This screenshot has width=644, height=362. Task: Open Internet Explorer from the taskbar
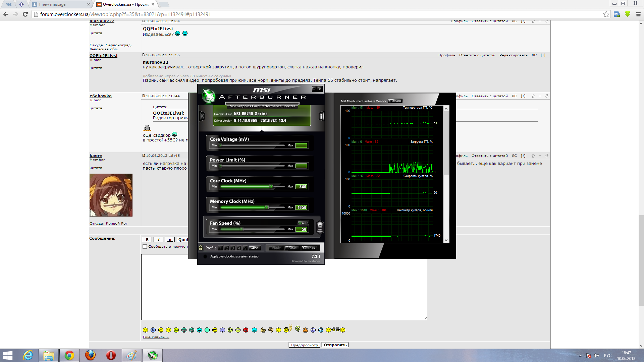28,355
